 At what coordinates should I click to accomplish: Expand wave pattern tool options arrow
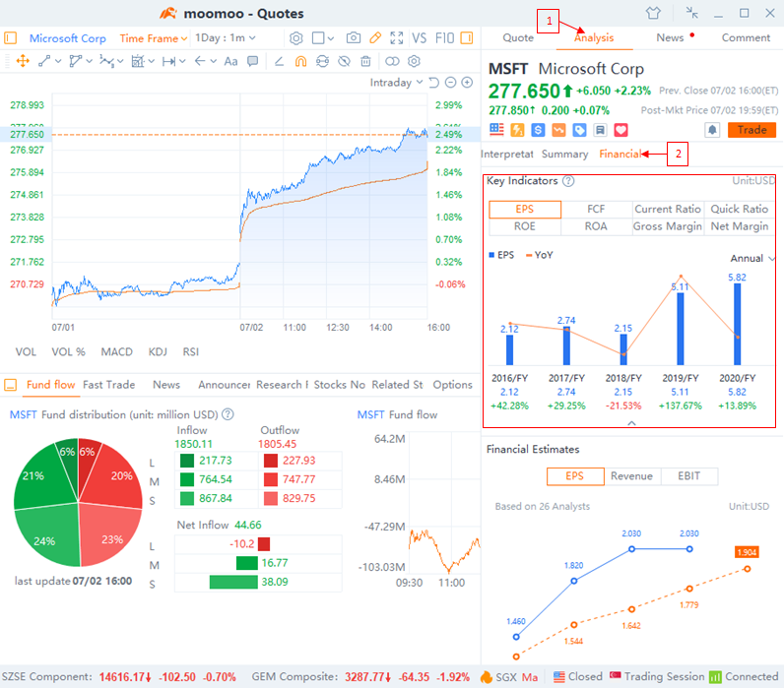(x=120, y=61)
